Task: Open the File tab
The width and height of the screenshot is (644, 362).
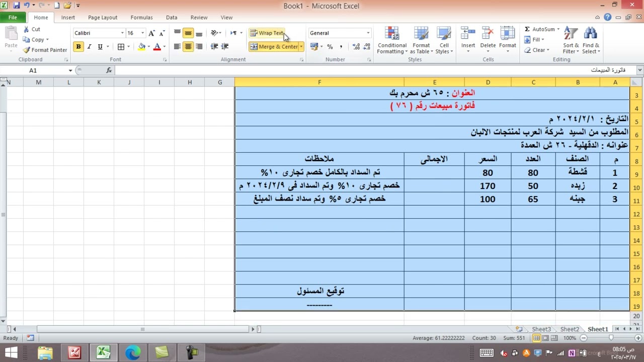Action: (13, 18)
